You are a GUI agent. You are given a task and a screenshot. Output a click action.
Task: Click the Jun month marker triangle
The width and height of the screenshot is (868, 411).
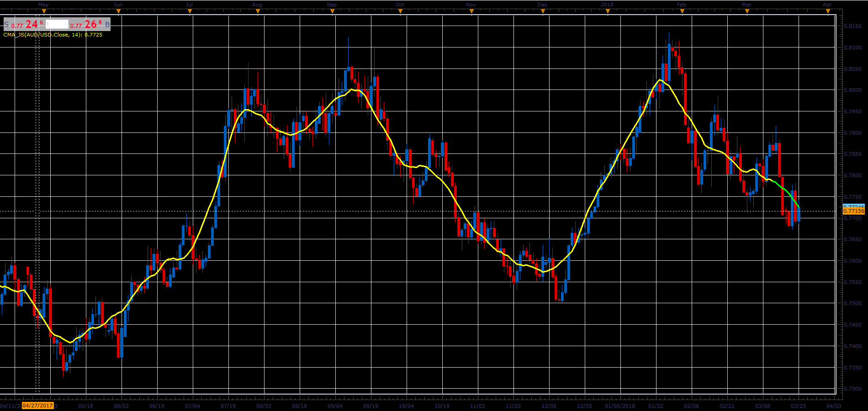(x=118, y=11)
